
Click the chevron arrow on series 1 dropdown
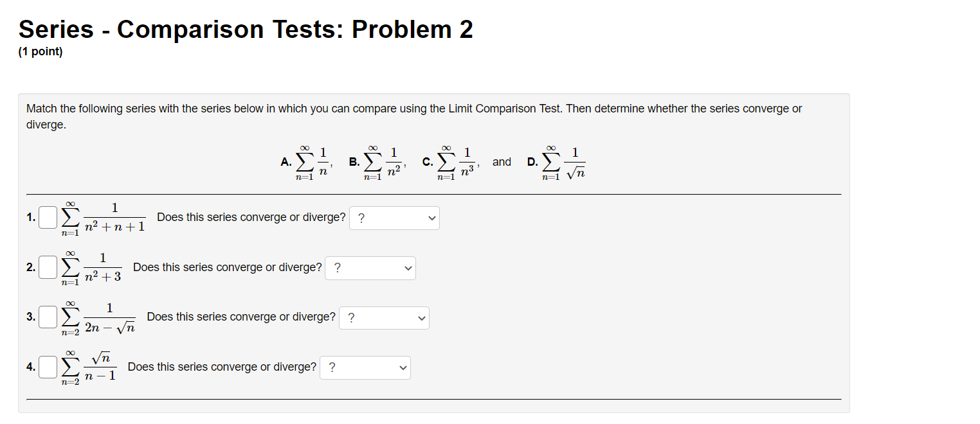coord(432,218)
